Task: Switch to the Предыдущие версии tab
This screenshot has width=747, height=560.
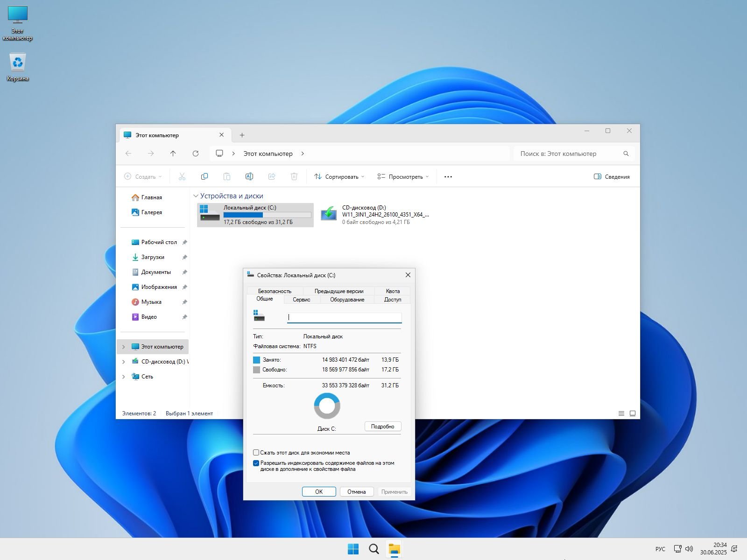Action: click(x=339, y=291)
